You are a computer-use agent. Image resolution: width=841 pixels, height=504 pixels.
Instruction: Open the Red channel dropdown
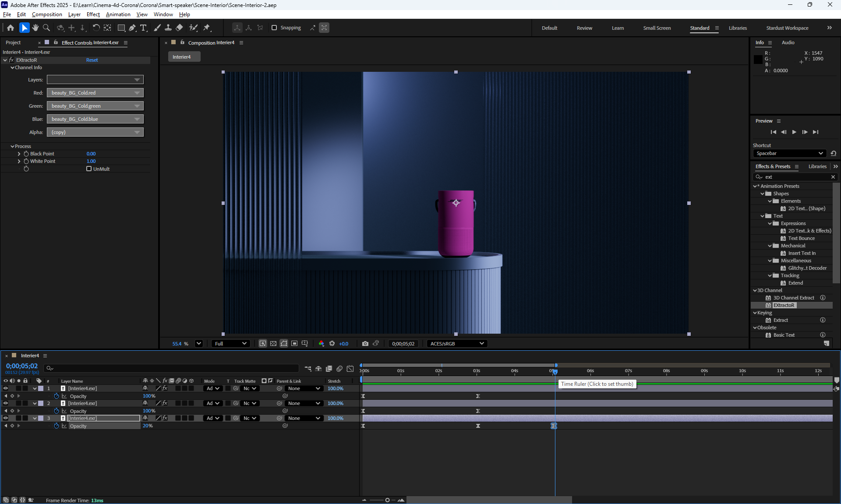click(95, 93)
